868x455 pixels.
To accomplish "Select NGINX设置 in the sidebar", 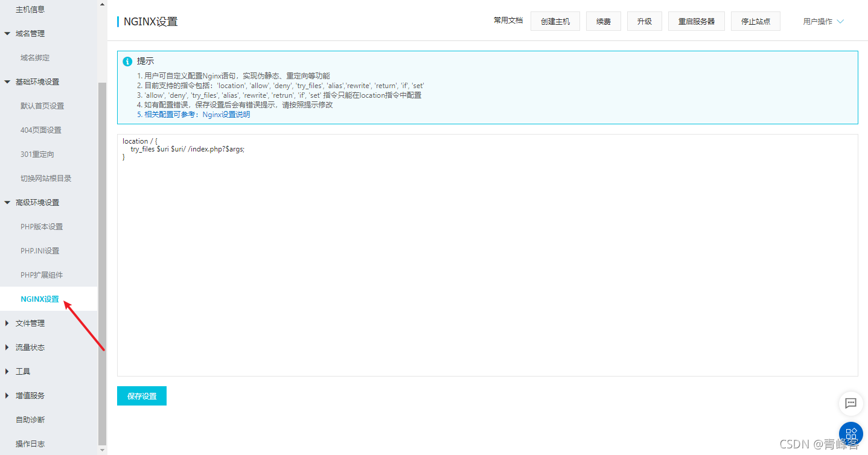I will (x=48, y=299).
